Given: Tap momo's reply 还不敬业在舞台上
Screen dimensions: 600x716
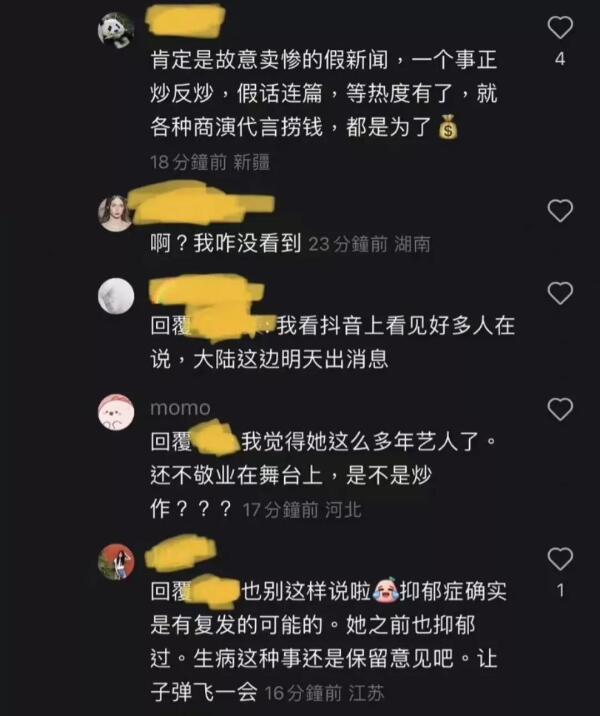Looking at the screenshot, I should pyautogui.click(x=237, y=475).
